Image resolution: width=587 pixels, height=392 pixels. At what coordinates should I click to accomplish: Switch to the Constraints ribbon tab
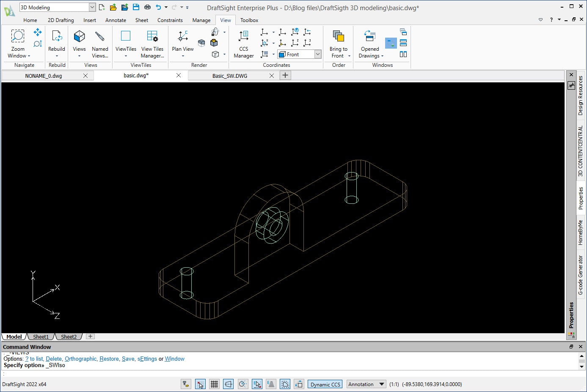click(x=170, y=20)
